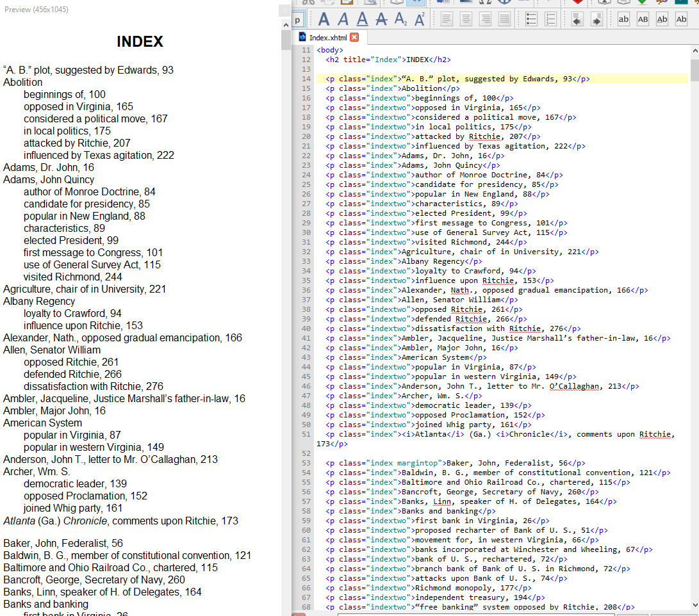
Task: Apply italic formatting
Action: click(x=343, y=19)
